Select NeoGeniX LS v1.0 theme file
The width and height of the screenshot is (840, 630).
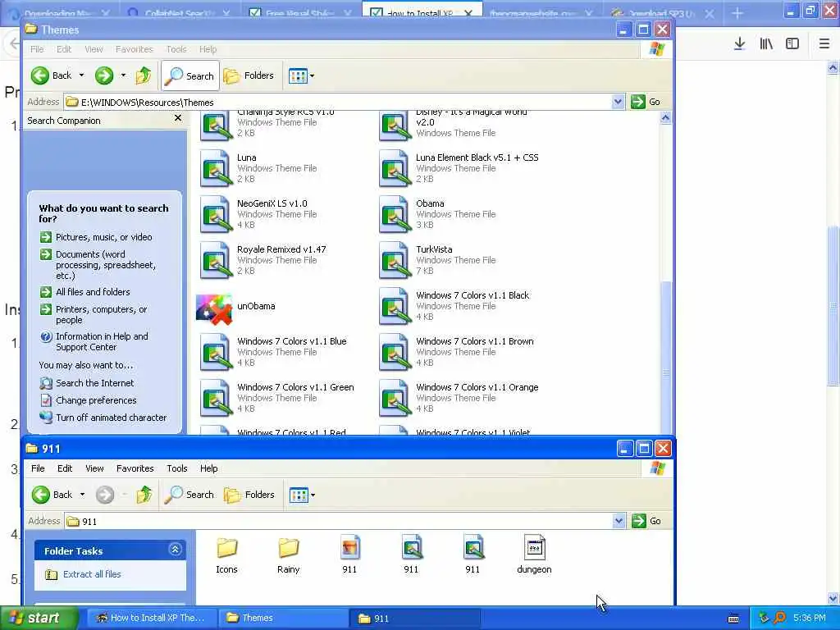click(x=215, y=214)
